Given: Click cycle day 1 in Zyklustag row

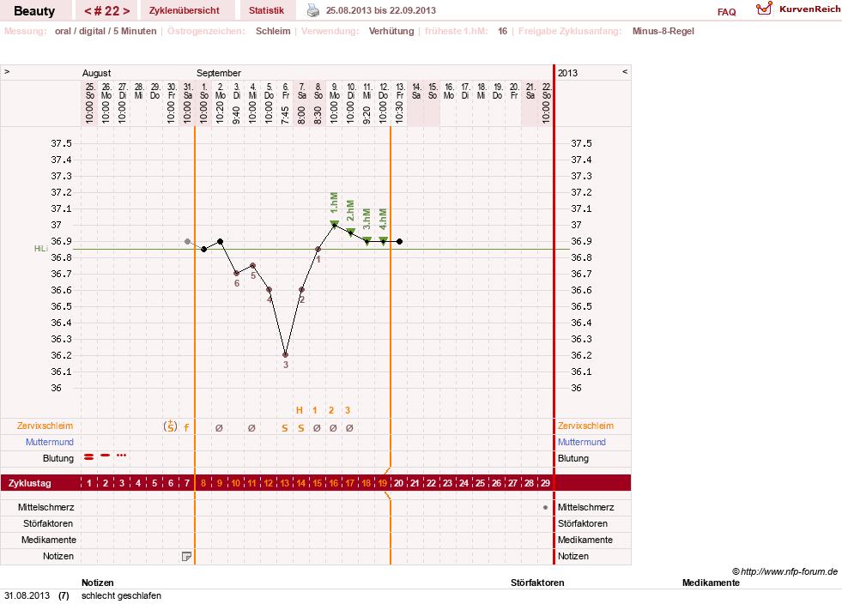Looking at the screenshot, I should point(89,483).
